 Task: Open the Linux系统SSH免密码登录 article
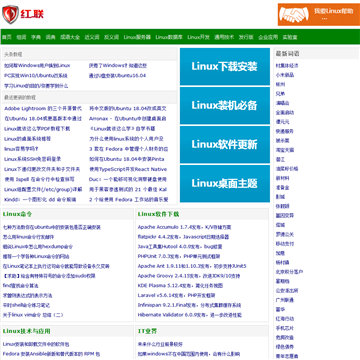click(33, 159)
